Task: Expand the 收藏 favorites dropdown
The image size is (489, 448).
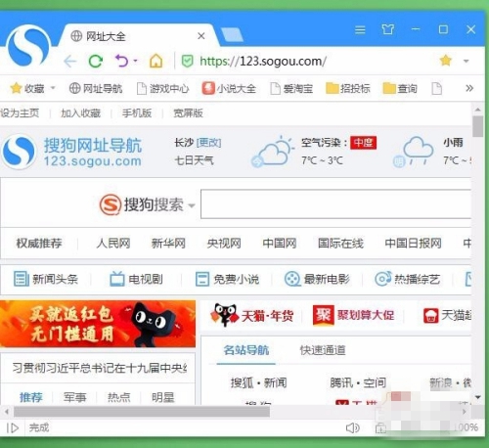Action: 53,88
